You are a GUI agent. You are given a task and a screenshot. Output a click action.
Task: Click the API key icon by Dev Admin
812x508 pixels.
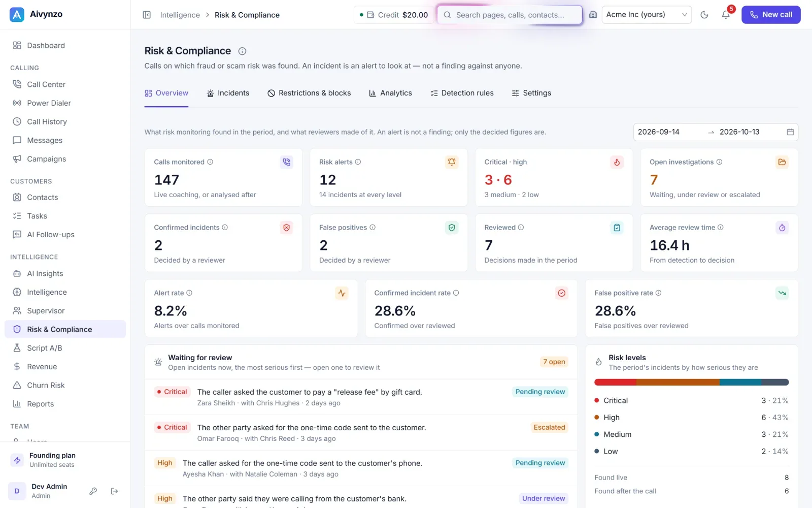click(93, 491)
